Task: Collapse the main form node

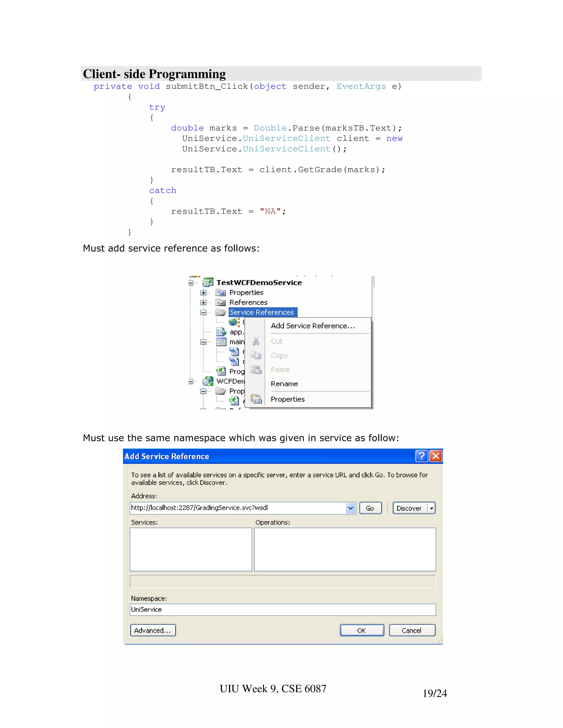Action: 203,342
